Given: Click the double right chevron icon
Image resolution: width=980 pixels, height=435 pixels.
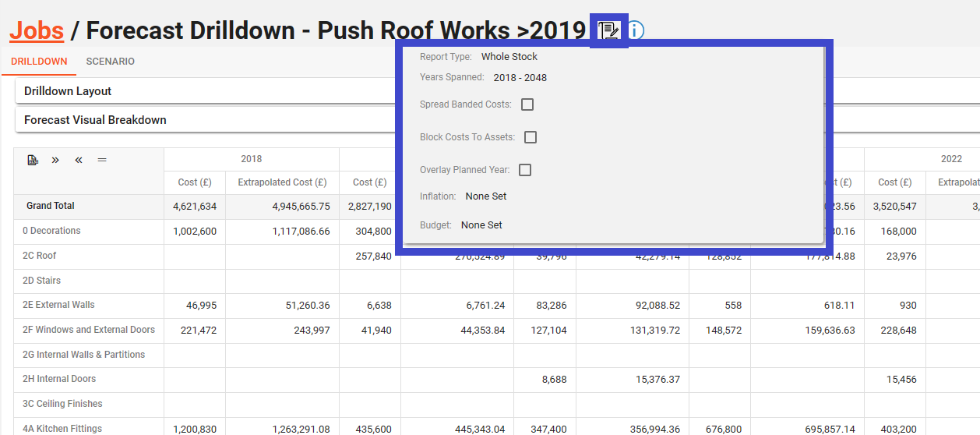Looking at the screenshot, I should pos(55,160).
